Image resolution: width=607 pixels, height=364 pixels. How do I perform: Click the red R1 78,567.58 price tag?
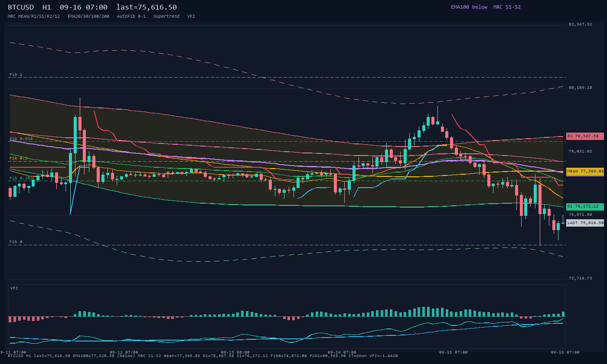(585, 136)
